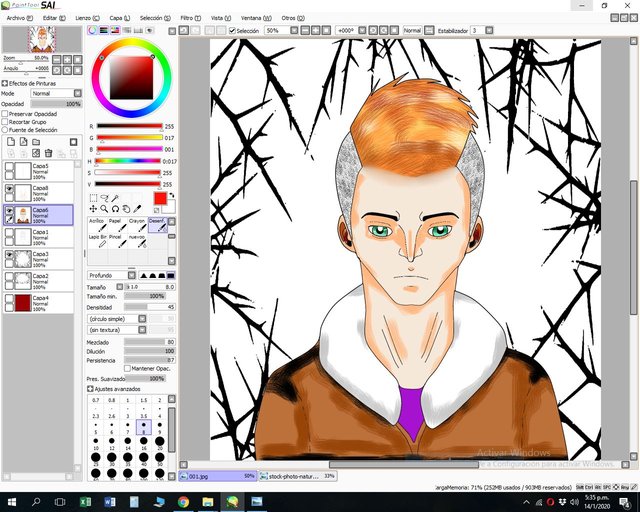Enable Recortar Grupo checkbox
640x512 pixels.
coord(5,122)
